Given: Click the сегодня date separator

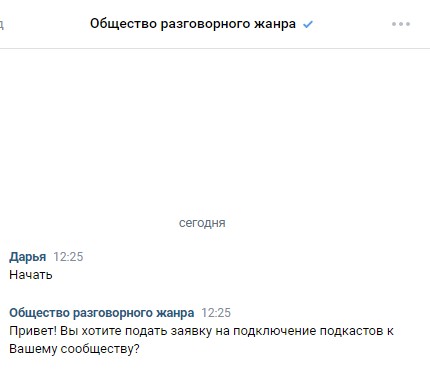Looking at the screenshot, I should pos(202,223).
